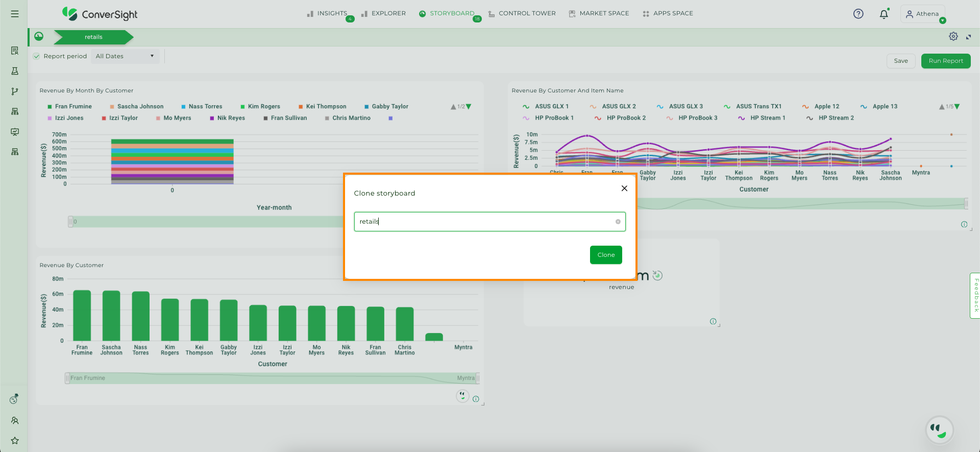Open the flask icon in the left sidebar
This screenshot has width=980, height=452.
[x=15, y=71]
